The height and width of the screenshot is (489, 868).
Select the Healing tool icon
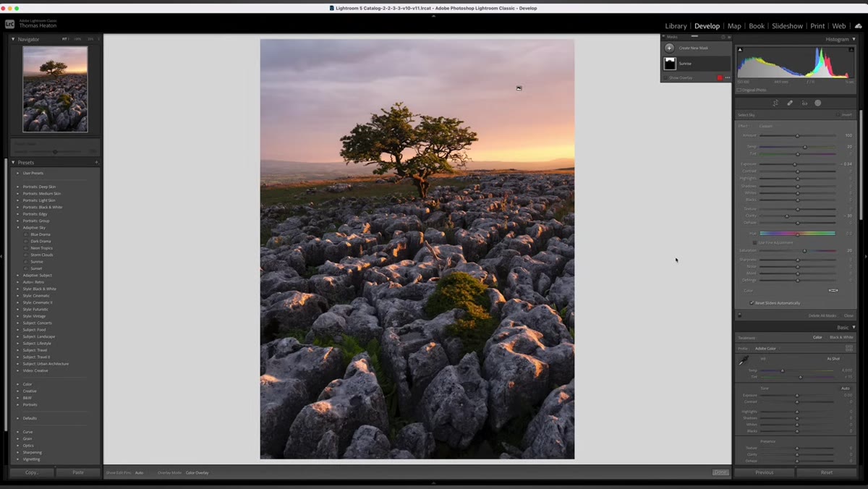pyautogui.click(x=790, y=103)
